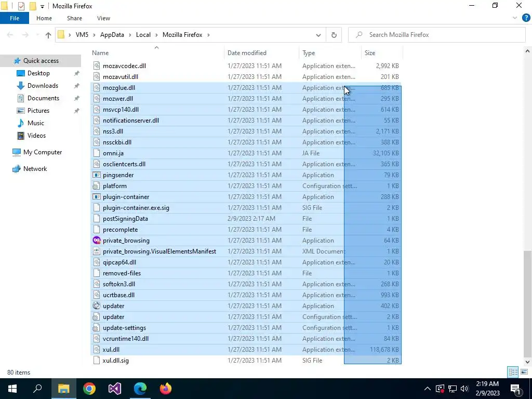Open the Quick Access Toolbar properties icon
This screenshot has height=399, width=532.
tap(21, 6)
